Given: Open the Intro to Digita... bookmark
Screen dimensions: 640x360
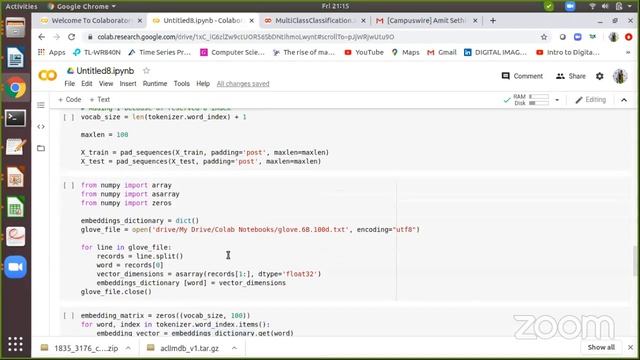Looking at the screenshot, I should tap(568, 52).
